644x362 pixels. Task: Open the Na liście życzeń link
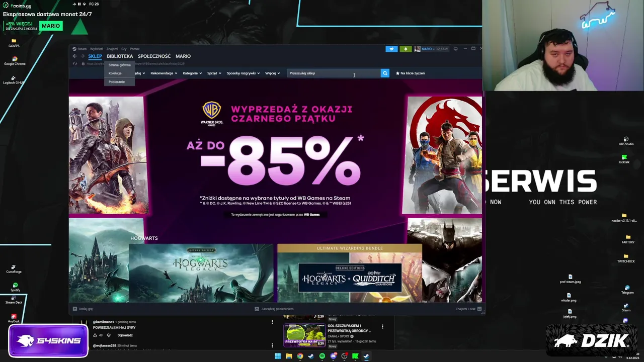click(x=410, y=73)
